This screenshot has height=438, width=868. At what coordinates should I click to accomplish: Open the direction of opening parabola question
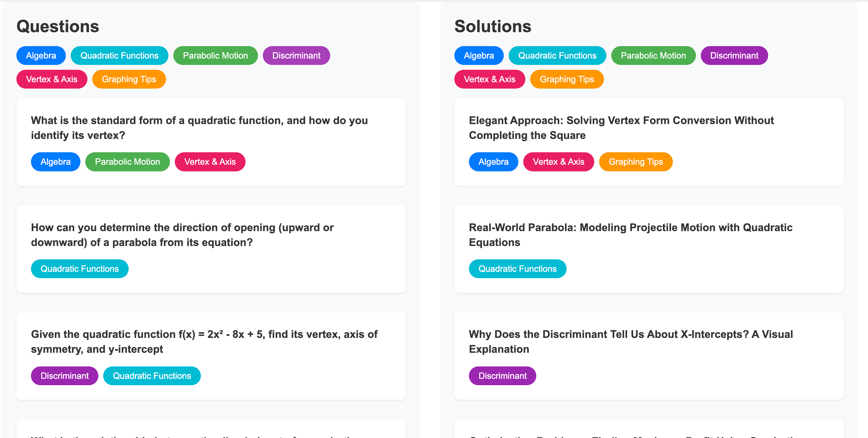[182, 235]
